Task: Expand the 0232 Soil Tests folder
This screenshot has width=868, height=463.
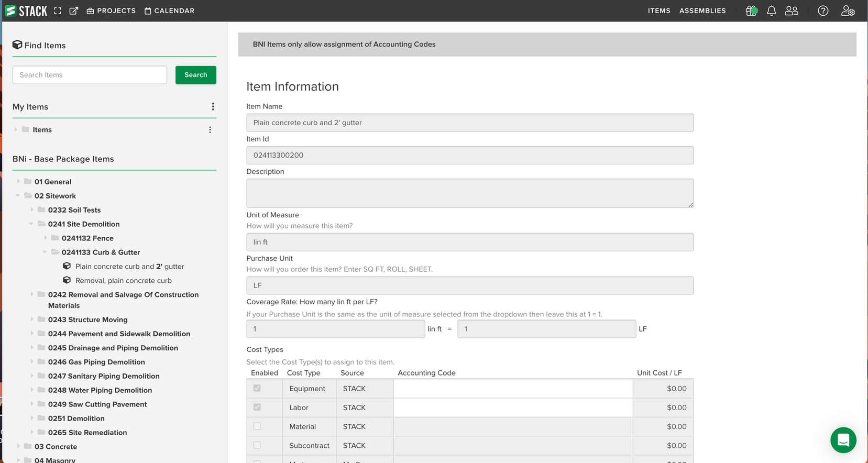Action: 32,210
